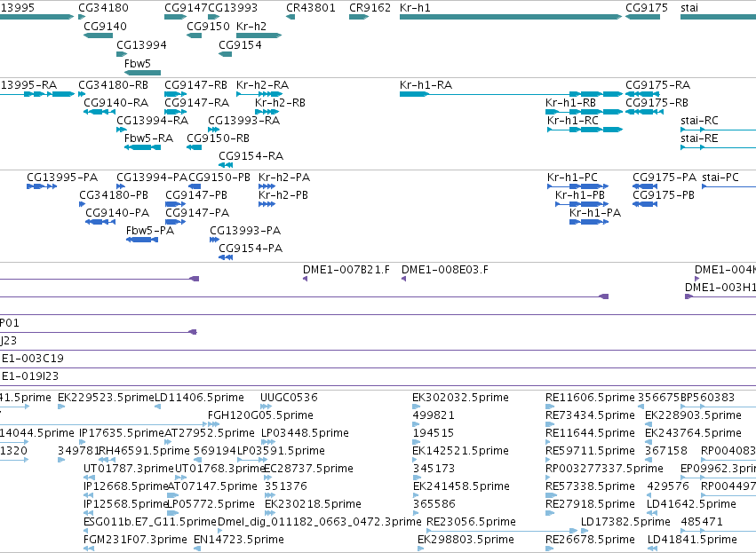Open the CG9175-RB transcript label
This screenshot has width=756, height=553.
(657, 103)
